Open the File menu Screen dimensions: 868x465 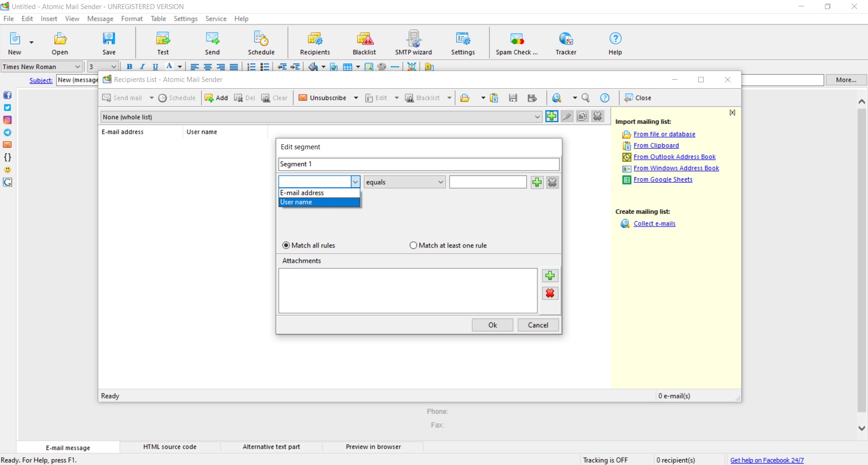(9, 19)
